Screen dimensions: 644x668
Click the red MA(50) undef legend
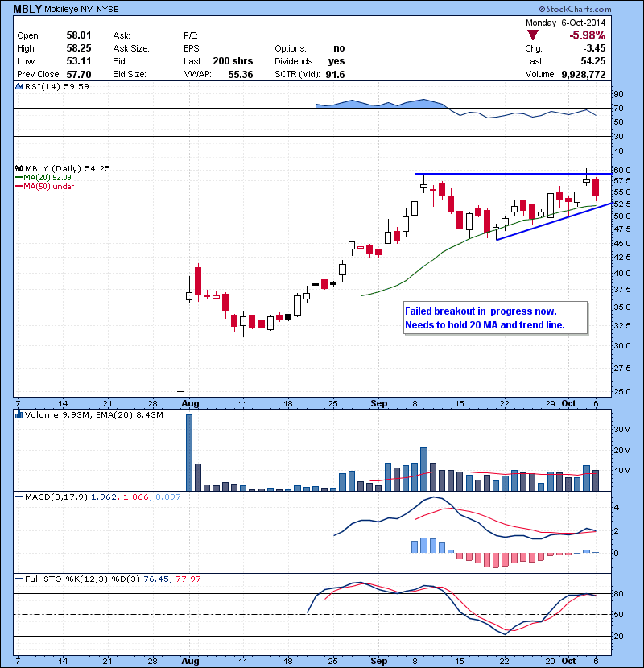point(45,187)
